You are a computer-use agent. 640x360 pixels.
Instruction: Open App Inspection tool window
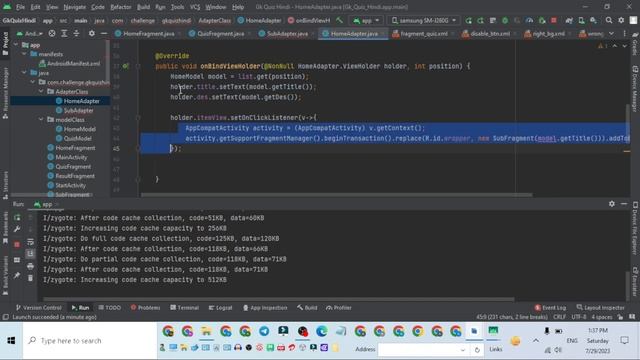tap(265, 308)
